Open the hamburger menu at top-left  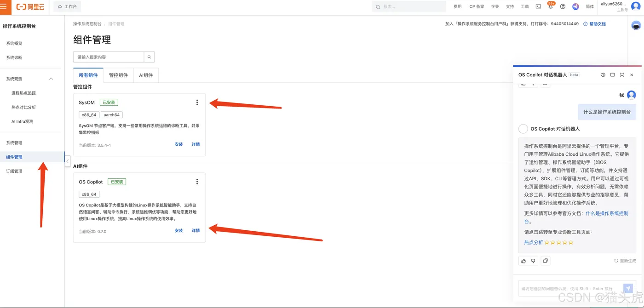click(x=3, y=7)
